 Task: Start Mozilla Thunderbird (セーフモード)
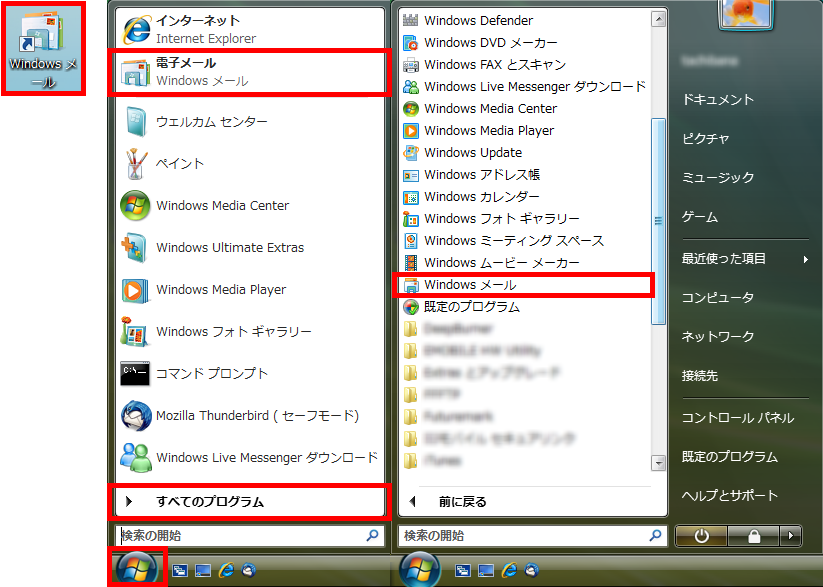click(256, 416)
